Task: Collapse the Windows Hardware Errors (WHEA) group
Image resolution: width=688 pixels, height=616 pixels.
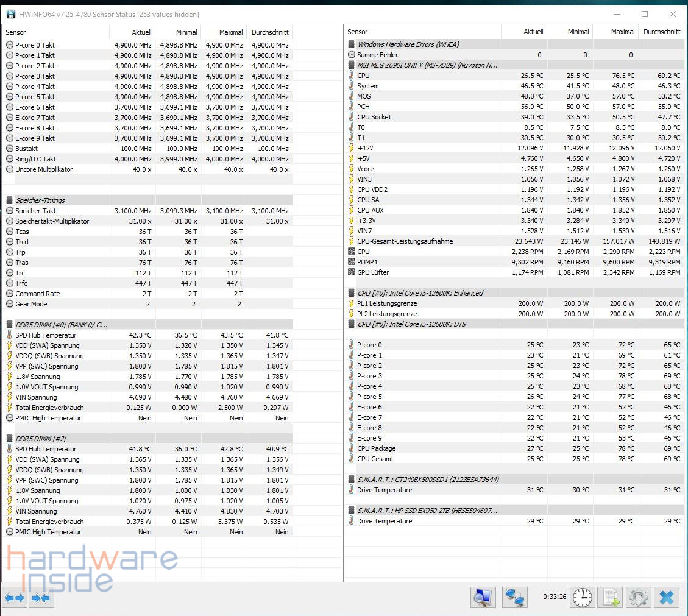Action: pos(408,44)
